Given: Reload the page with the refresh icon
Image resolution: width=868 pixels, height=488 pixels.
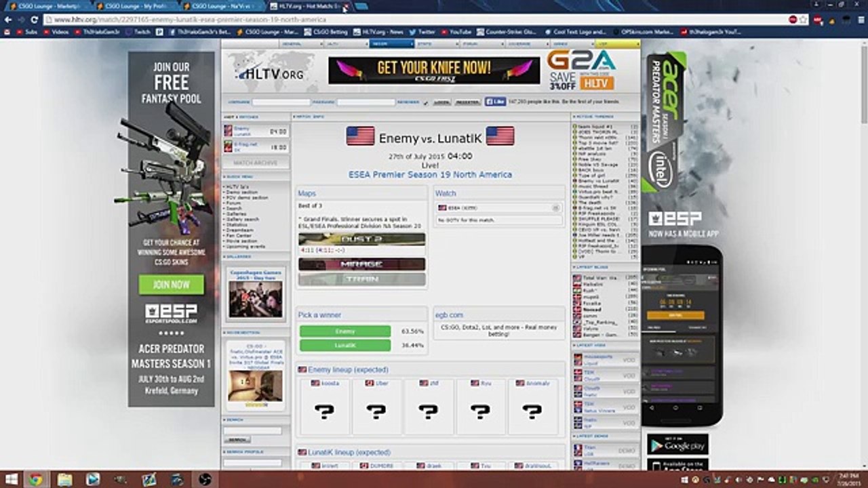Looking at the screenshot, I should click(35, 20).
